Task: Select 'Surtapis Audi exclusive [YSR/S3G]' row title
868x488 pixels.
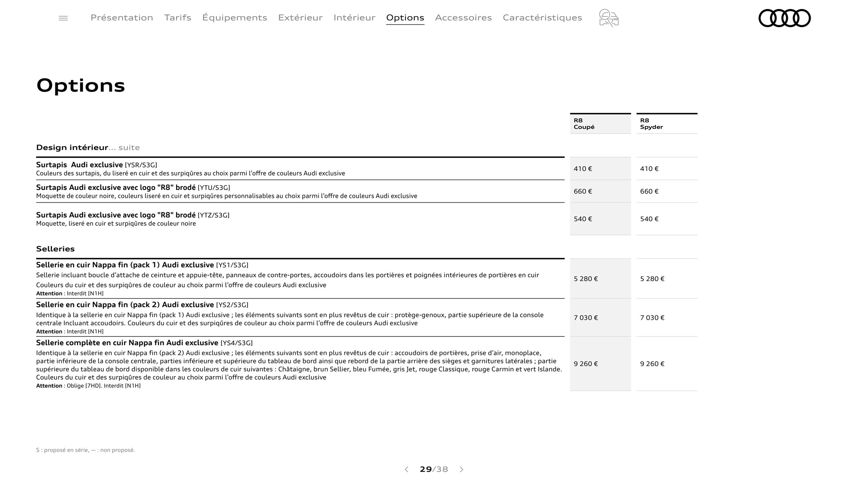Action: tap(96, 165)
